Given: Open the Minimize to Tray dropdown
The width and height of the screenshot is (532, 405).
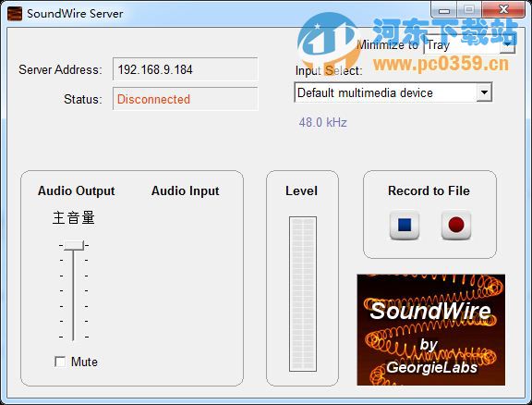Looking at the screenshot, I should [469, 45].
